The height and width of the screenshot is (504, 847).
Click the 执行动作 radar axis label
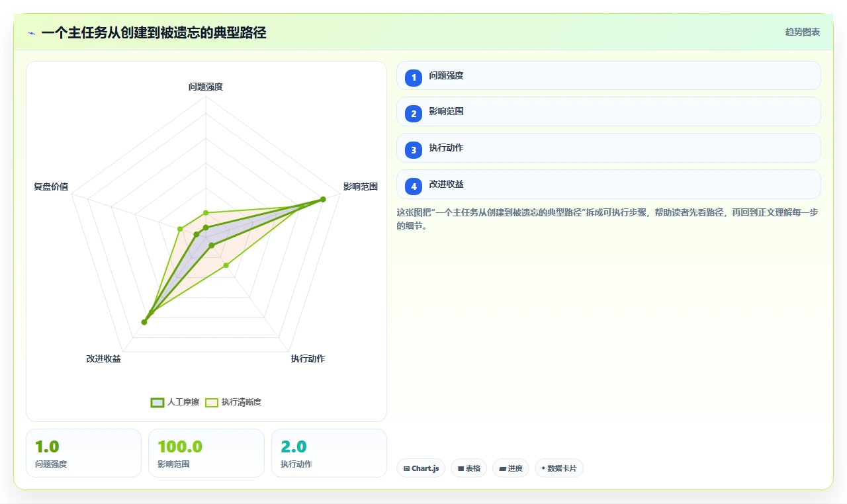[308, 358]
